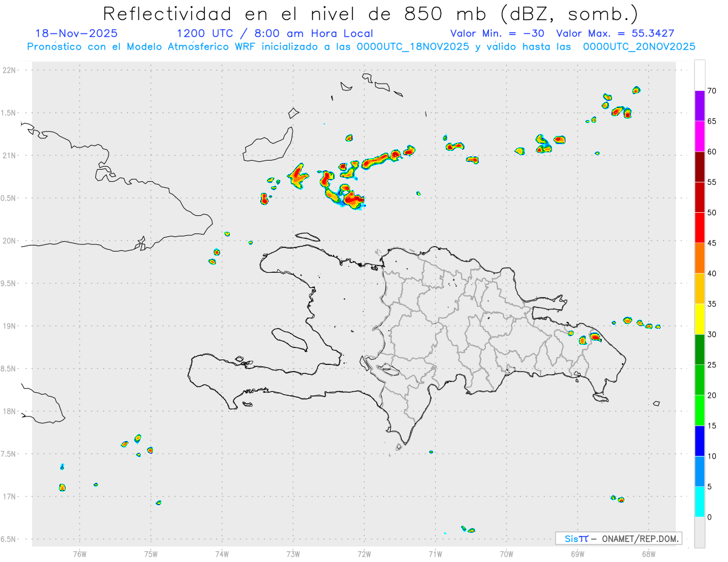
Task: Click the '72W' longitude axis label
Action: [x=364, y=553]
